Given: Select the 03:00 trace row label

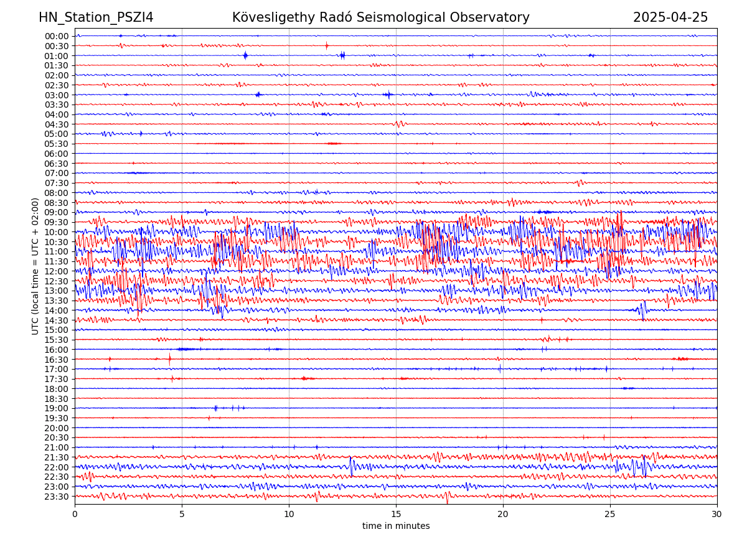Looking at the screenshot, I should pos(57,95).
